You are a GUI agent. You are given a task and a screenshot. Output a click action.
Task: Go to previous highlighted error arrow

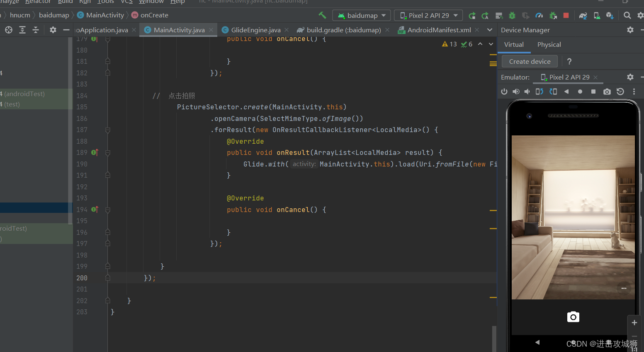pyautogui.click(x=480, y=44)
